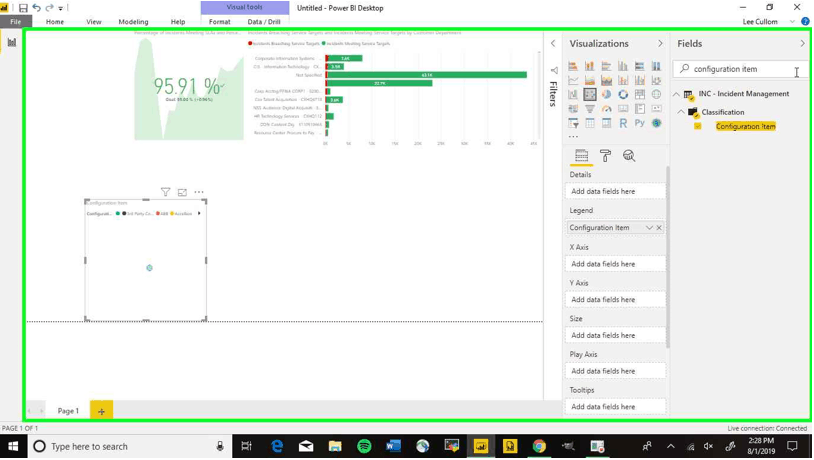Import more visuals via ellipsis

pyautogui.click(x=573, y=137)
